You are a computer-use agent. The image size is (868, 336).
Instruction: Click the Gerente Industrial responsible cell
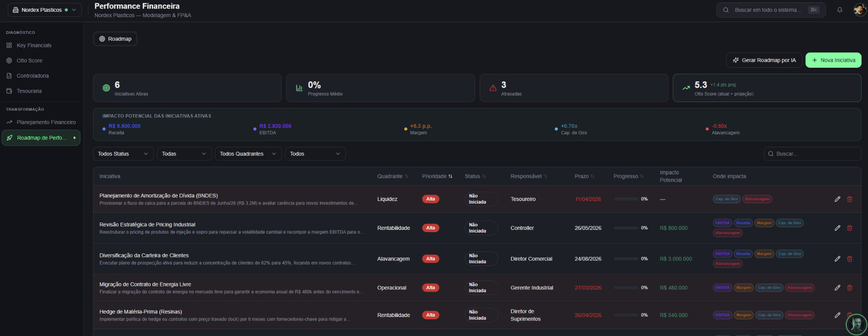532,288
